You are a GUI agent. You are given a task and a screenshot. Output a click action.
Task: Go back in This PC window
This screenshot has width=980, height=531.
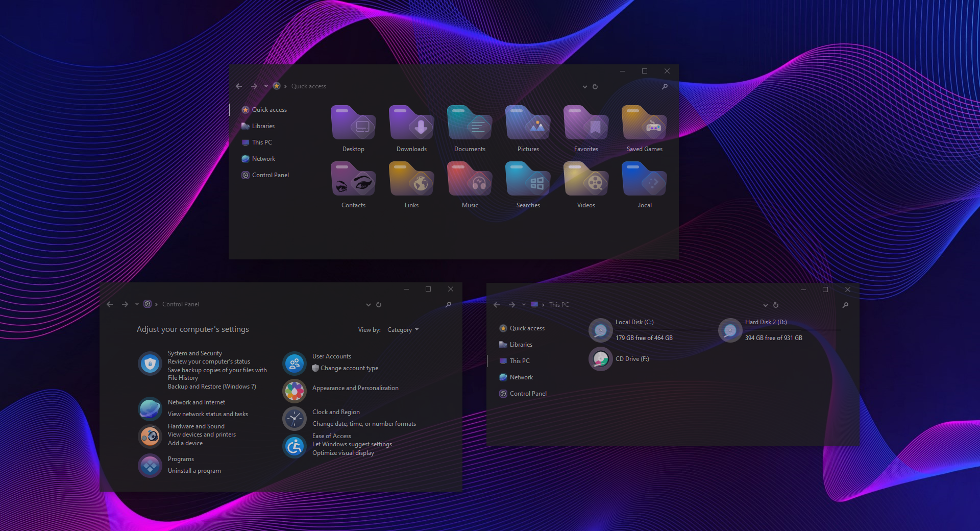pyautogui.click(x=497, y=305)
